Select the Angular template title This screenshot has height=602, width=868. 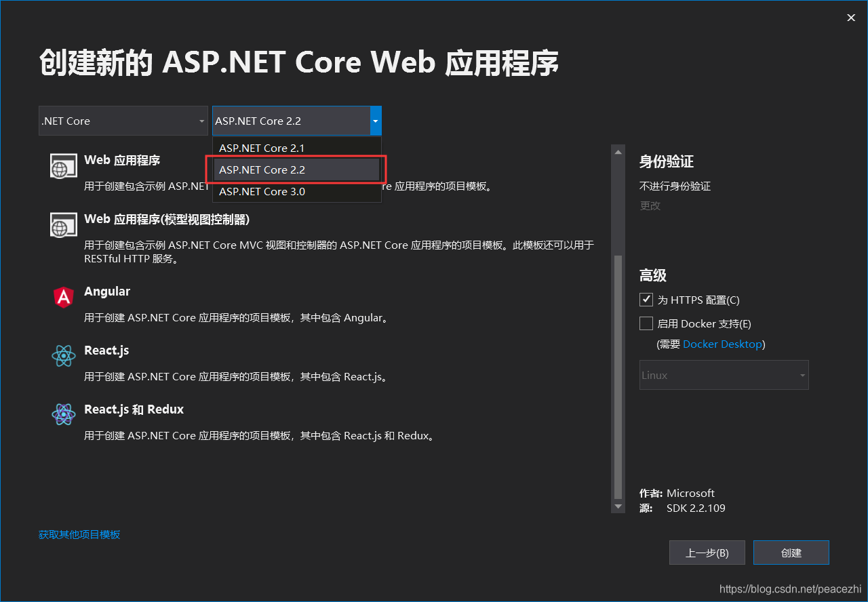click(107, 292)
